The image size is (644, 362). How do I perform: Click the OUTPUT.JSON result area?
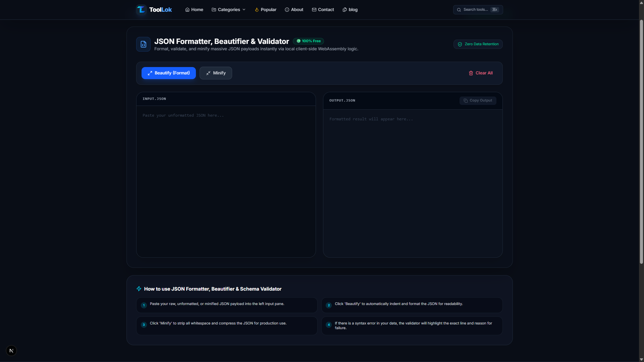click(x=413, y=183)
